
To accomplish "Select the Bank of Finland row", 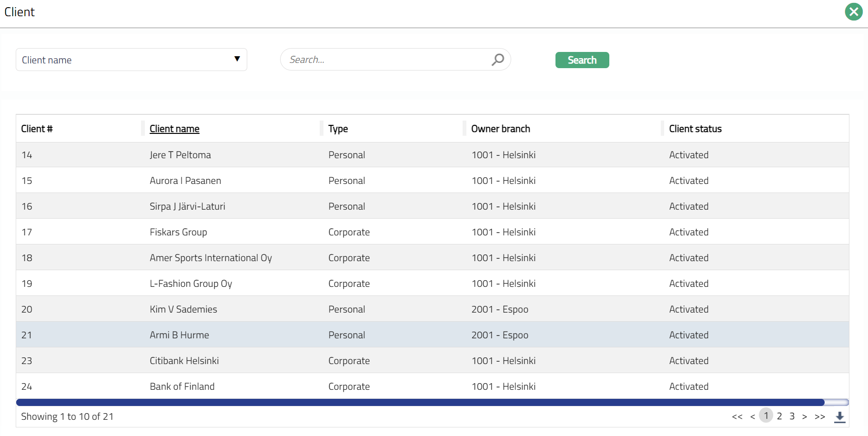I will [x=182, y=386].
